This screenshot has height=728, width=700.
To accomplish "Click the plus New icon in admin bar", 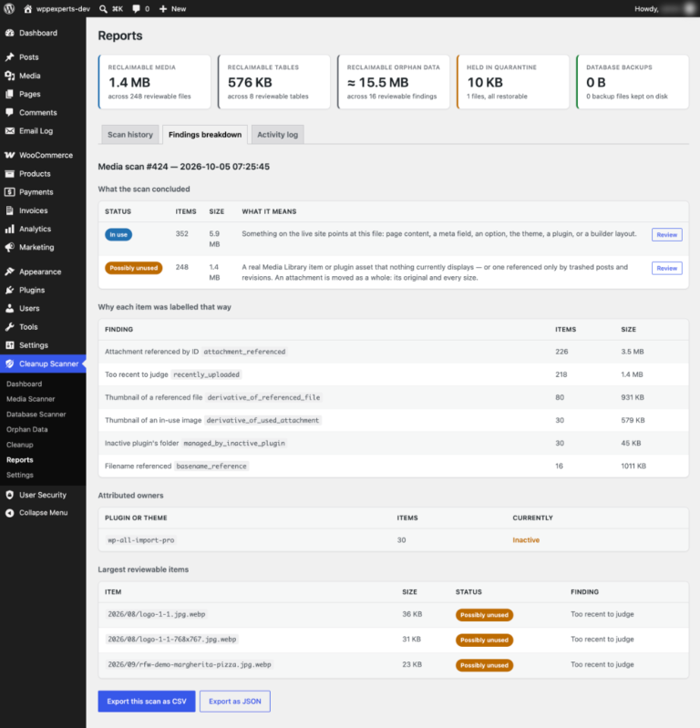I will [163, 9].
